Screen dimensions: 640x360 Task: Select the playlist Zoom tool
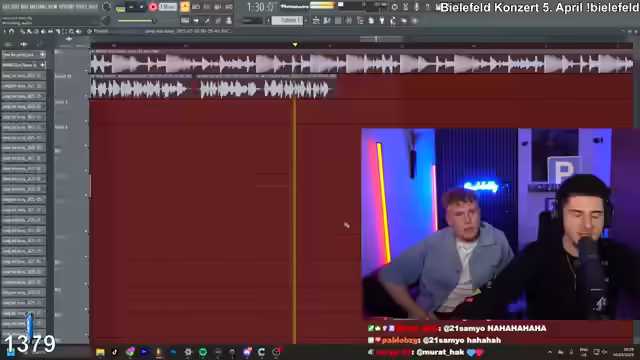click(x=71, y=31)
